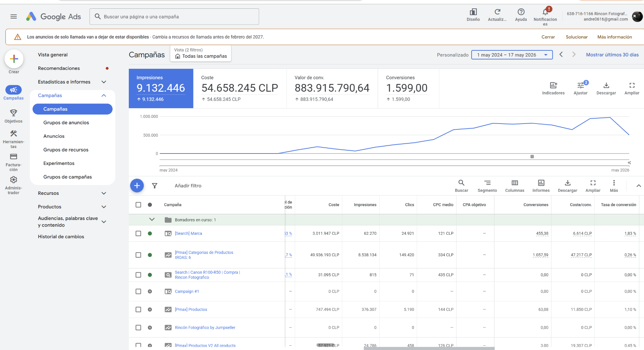Expand Estadísticas e informes section
The width and height of the screenshot is (644, 350).
tap(104, 82)
